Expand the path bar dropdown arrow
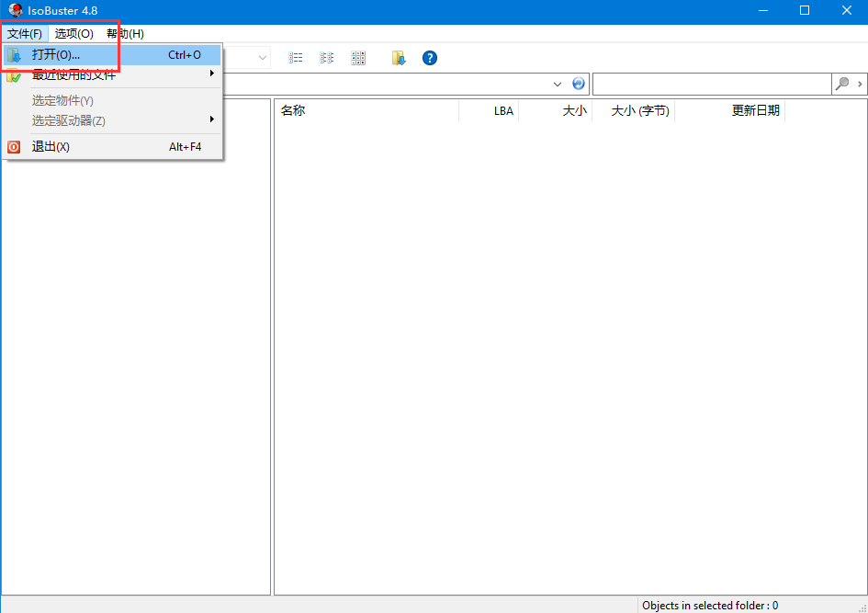Screen dimensions: 868x613 tap(558, 84)
